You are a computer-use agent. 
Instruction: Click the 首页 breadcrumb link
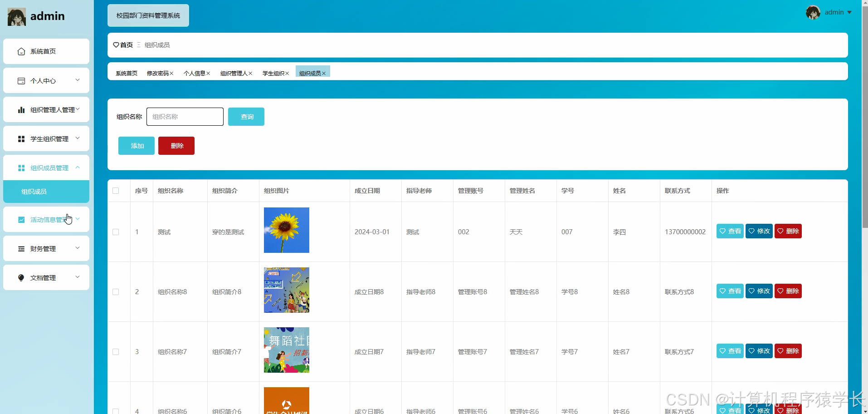click(x=127, y=45)
